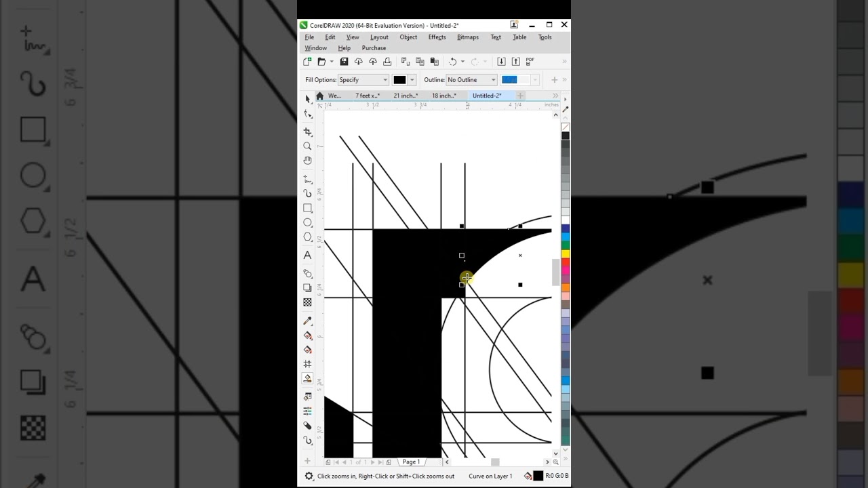Screen dimensions: 868x488
Task: Open the Layout menu
Action: point(379,37)
